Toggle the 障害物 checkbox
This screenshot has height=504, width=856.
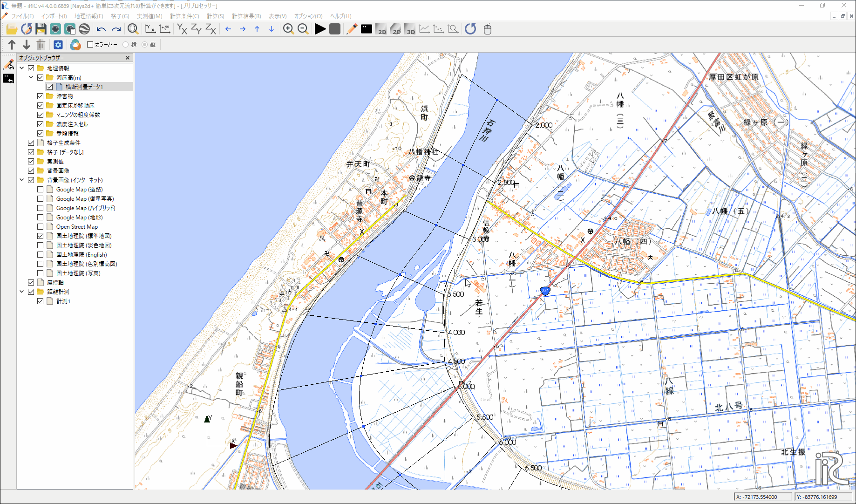41,96
